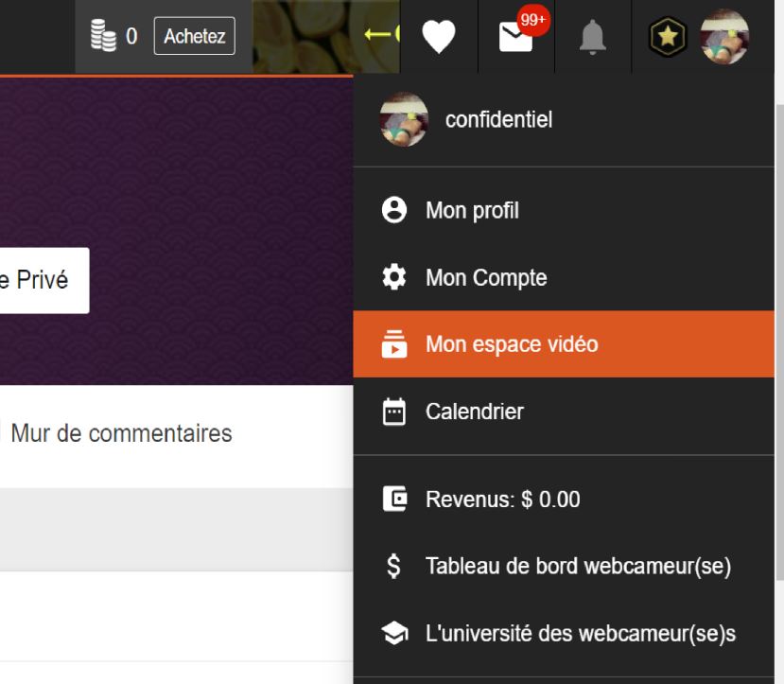Click graduation cap icon for L'université
Screen dimensions: 784x684
[393, 634]
